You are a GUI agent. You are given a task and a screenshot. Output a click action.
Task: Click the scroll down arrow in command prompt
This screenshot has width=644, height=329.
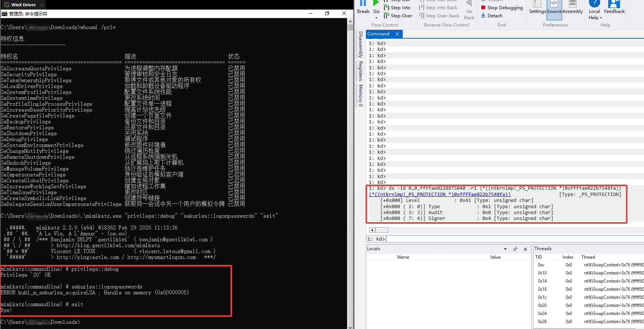pyautogui.click(x=350, y=326)
